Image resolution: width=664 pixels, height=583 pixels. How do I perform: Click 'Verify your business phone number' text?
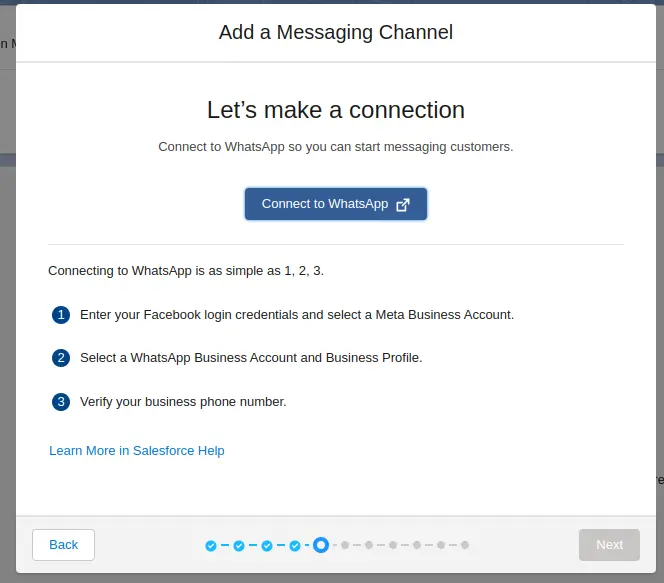(183, 401)
